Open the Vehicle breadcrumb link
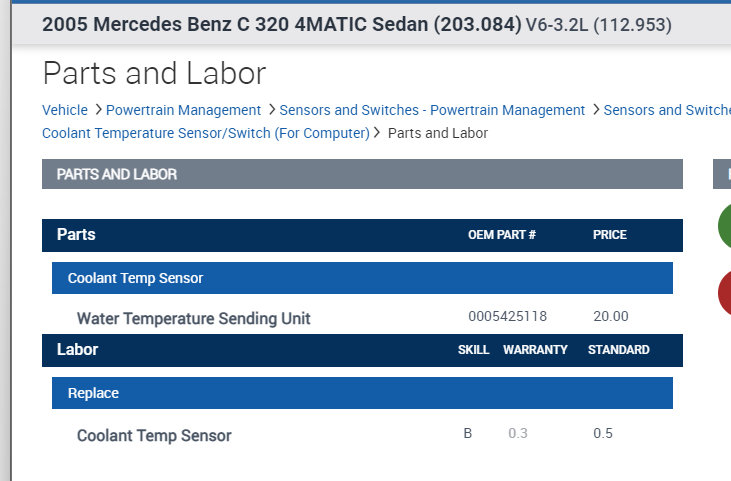 click(65, 110)
